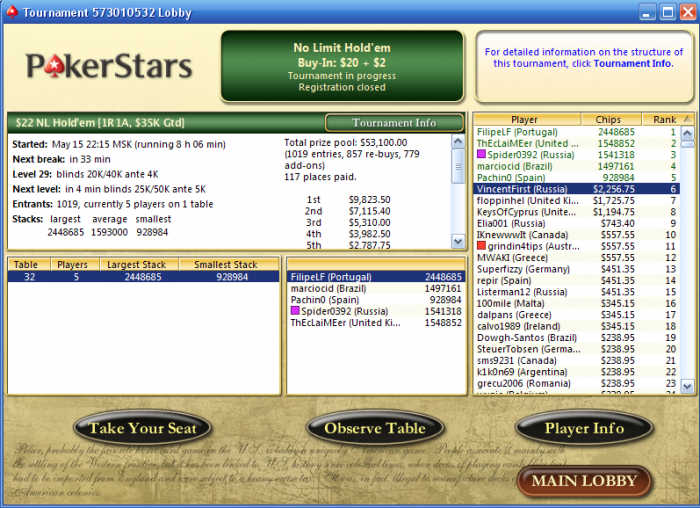The width and height of the screenshot is (700, 508).
Task: Select 100mile (Malta) row
Action: coord(577,303)
